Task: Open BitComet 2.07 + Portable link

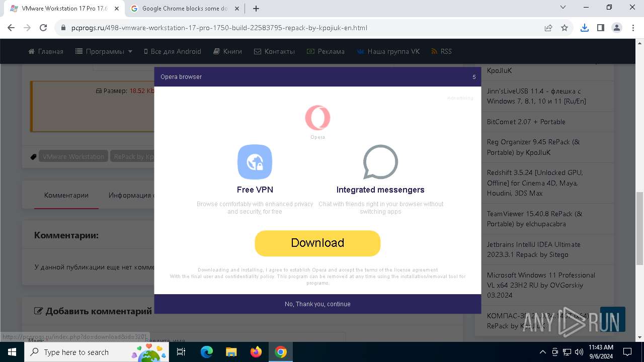Action: pos(526,122)
